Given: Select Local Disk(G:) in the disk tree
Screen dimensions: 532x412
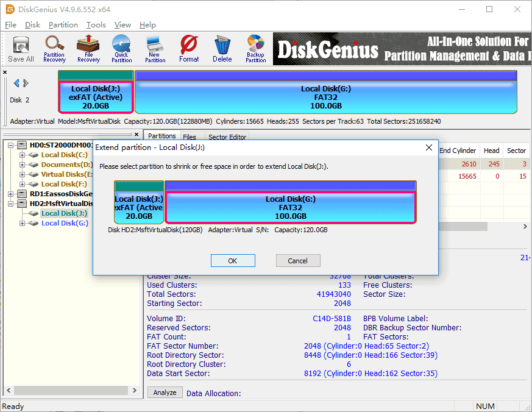Looking at the screenshot, I should (65, 223).
